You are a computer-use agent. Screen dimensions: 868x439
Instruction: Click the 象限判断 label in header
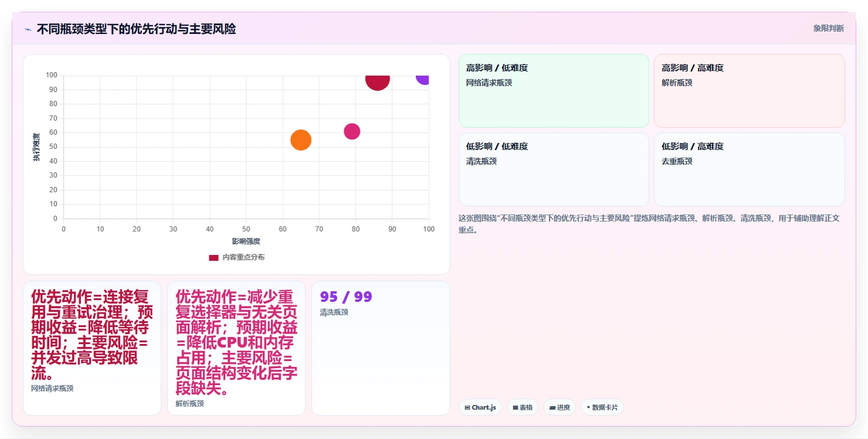coord(828,28)
